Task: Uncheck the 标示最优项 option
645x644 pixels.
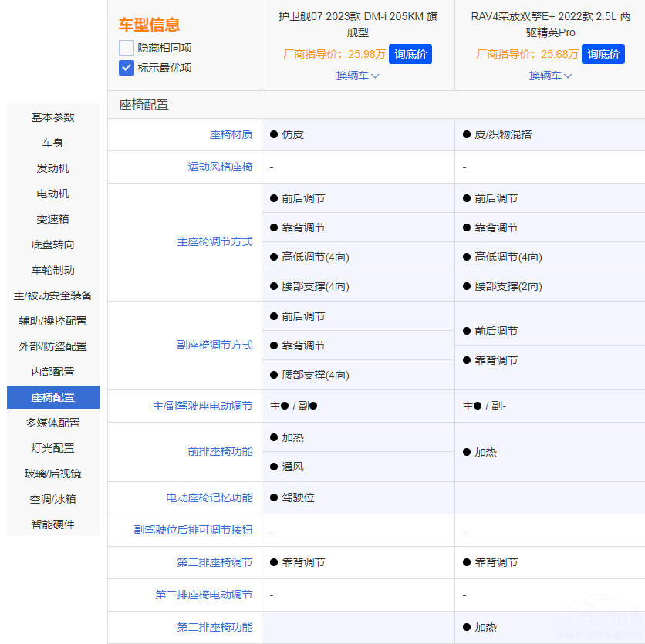Action: point(126,68)
